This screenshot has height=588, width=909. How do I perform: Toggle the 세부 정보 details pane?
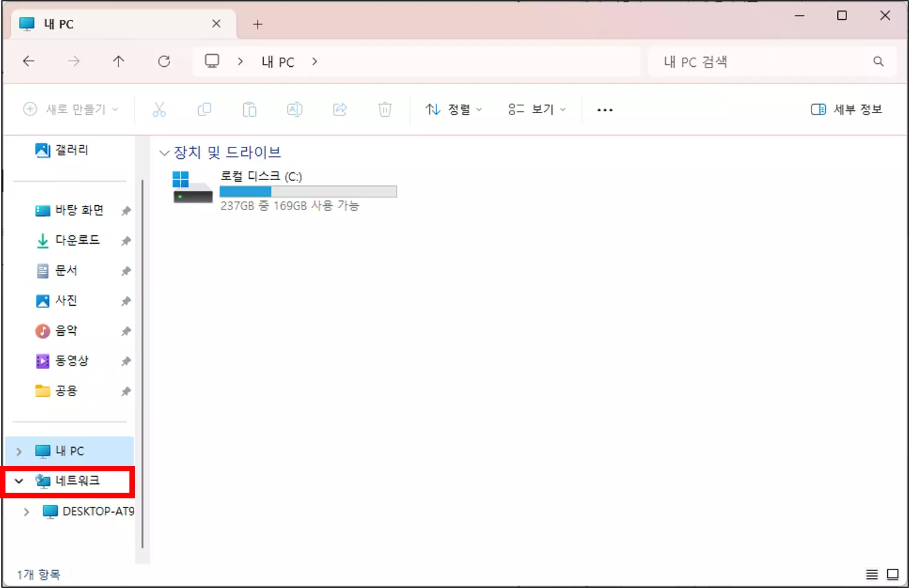(846, 110)
